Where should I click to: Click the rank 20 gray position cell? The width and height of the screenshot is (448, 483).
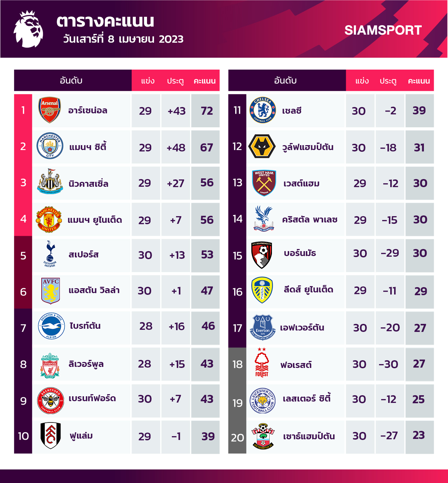(x=237, y=437)
